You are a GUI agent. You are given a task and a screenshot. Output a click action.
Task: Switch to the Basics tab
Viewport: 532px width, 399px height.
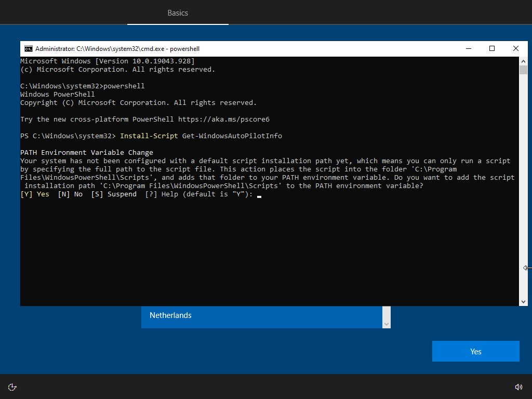click(178, 13)
